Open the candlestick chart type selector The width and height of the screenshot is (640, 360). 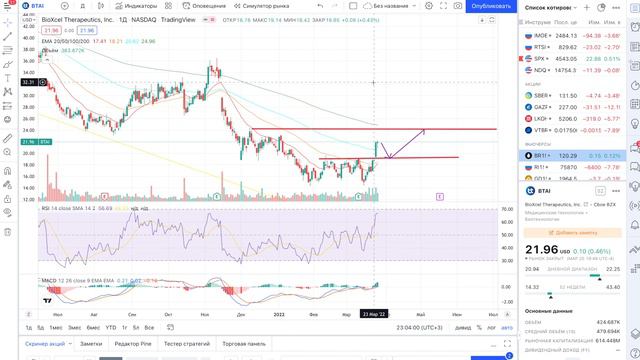tap(101, 6)
